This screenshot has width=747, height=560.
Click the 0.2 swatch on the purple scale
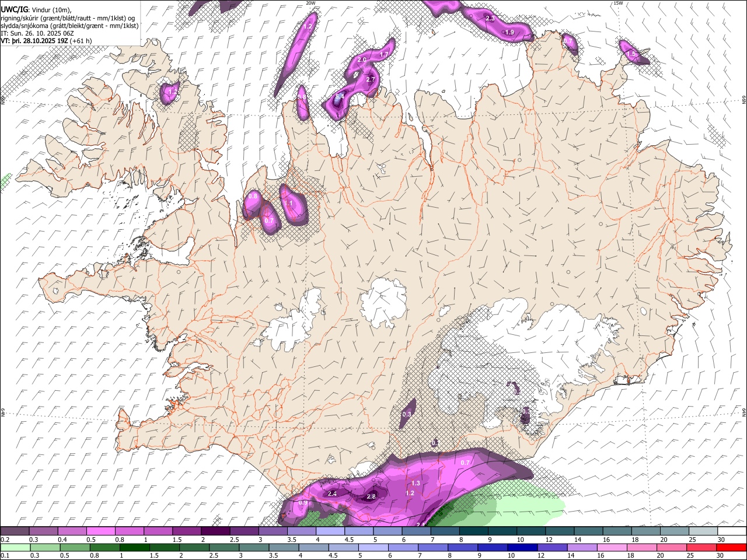pyautogui.click(x=15, y=531)
